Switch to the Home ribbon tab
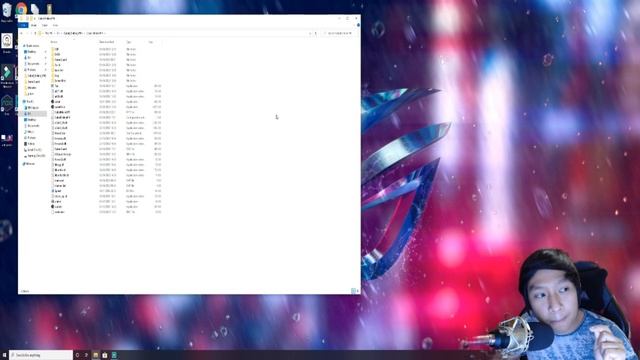This screenshot has width=640, height=360. (33, 25)
